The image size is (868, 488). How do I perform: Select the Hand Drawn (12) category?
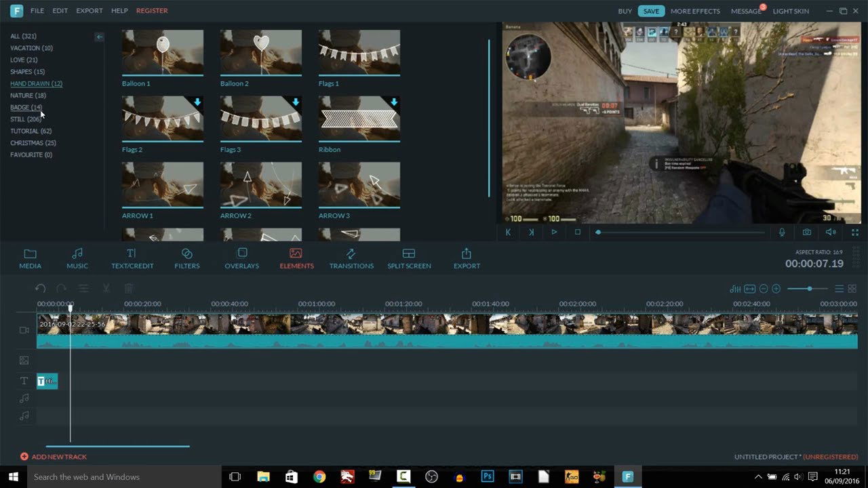pos(36,83)
